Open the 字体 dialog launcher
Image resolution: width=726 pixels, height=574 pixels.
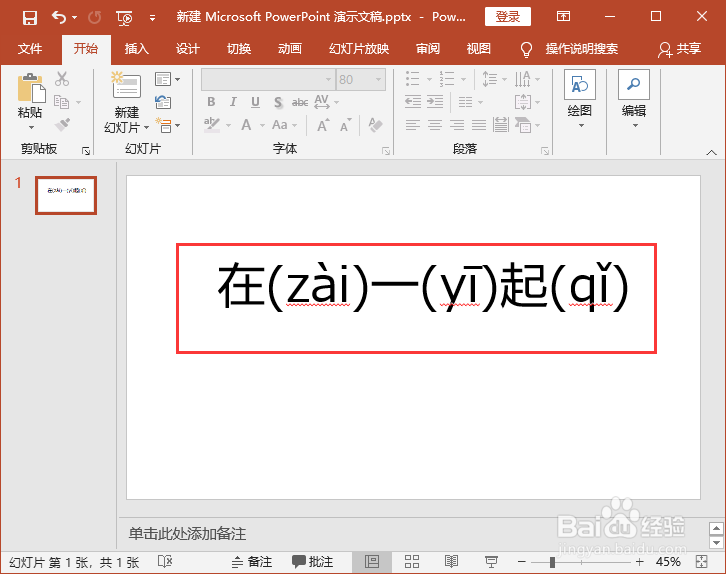pos(386,150)
